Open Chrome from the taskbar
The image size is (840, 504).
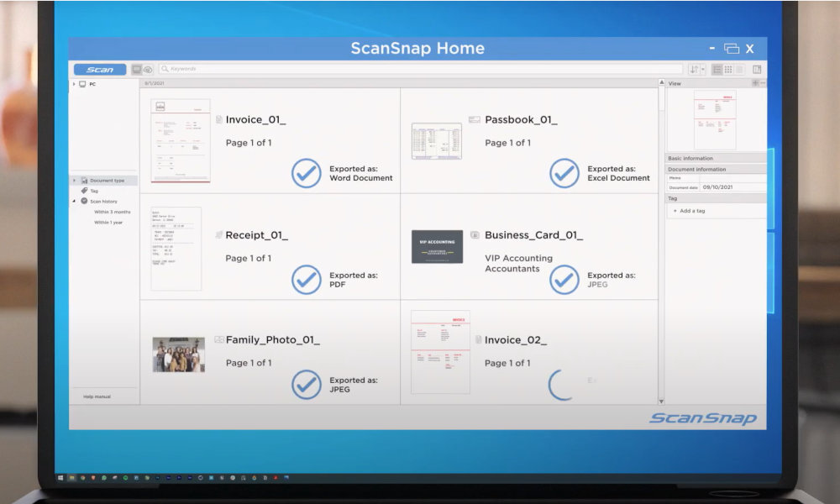82,477
